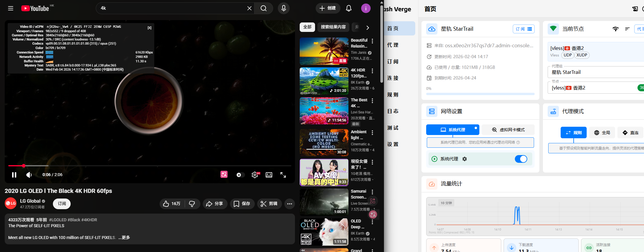This screenshot has width=644, height=252.
Task: Click the video progress bar
Action: point(148,166)
